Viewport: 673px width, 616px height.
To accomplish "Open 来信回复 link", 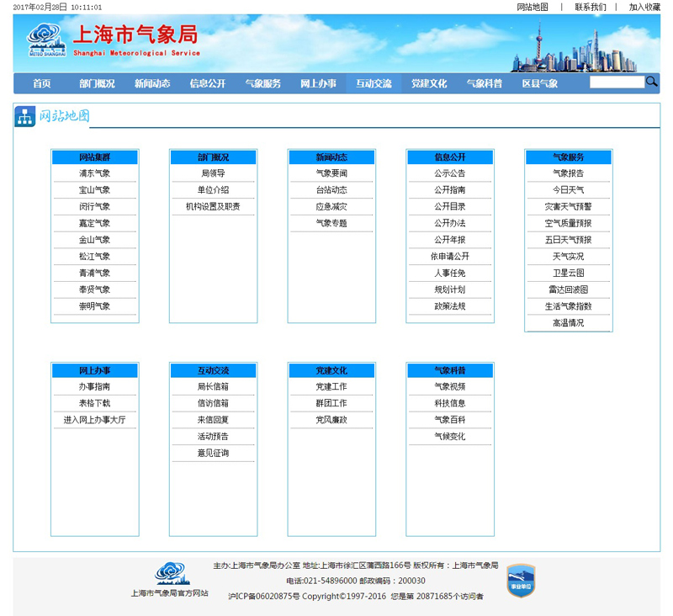I will pyautogui.click(x=214, y=420).
